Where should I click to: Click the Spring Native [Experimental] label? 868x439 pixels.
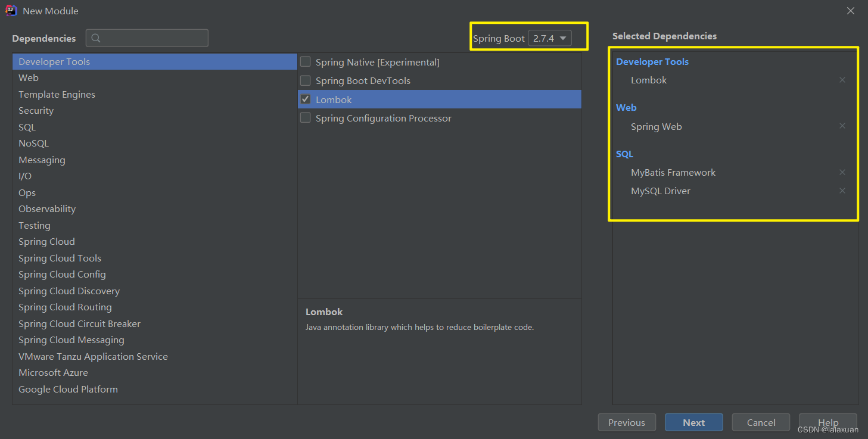[378, 62]
